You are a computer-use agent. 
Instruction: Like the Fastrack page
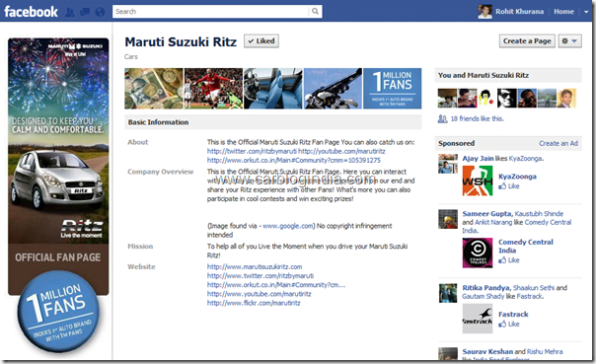click(x=509, y=324)
